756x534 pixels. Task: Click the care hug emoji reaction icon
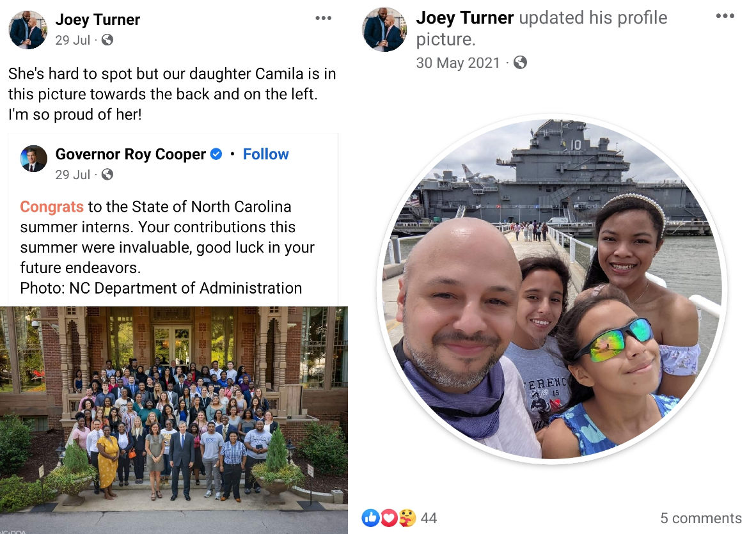pyautogui.click(x=407, y=518)
